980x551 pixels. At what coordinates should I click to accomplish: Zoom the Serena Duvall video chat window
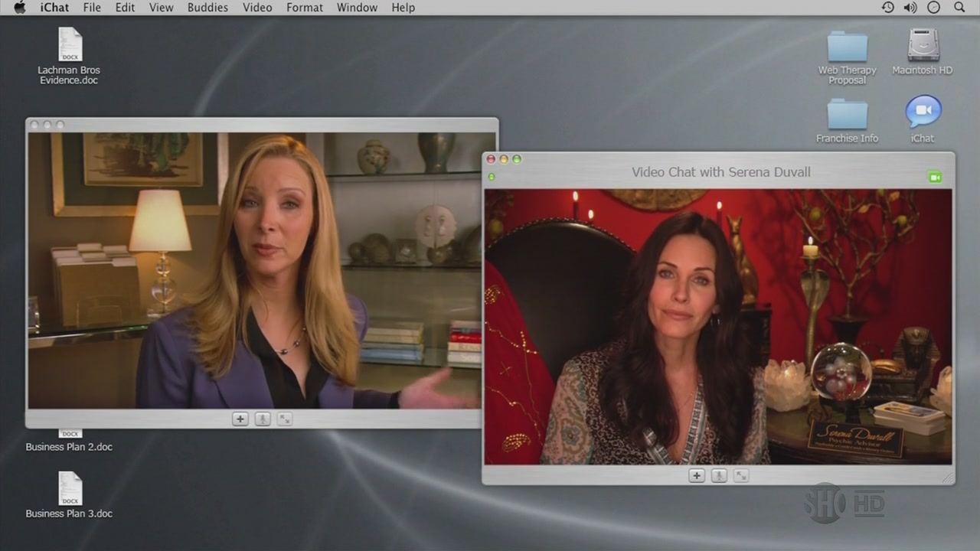point(517,159)
